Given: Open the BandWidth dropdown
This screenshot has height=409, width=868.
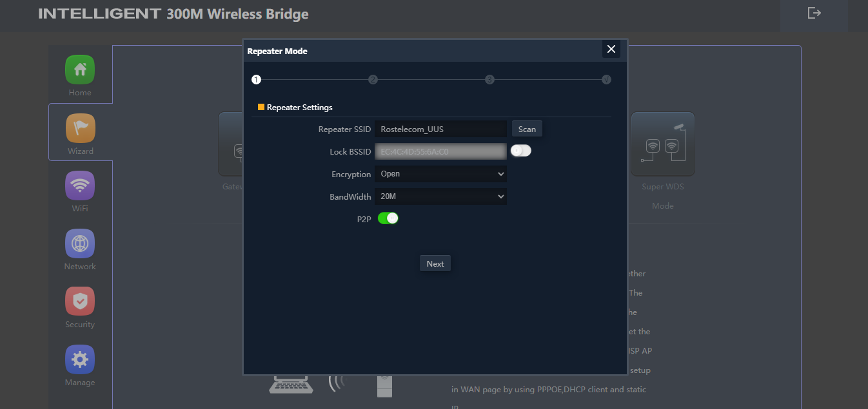Looking at the screenshot, I should (440, 196).
